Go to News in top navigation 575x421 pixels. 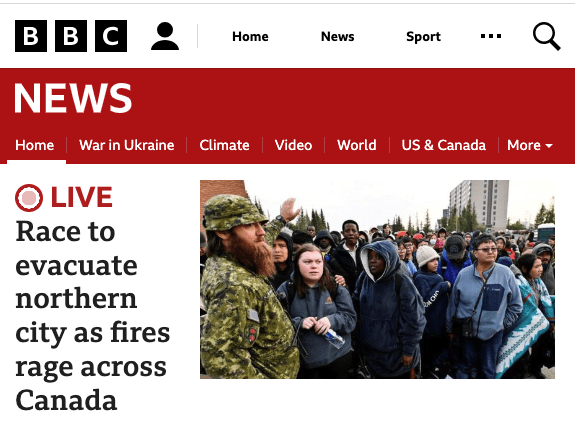click(337, 36)
